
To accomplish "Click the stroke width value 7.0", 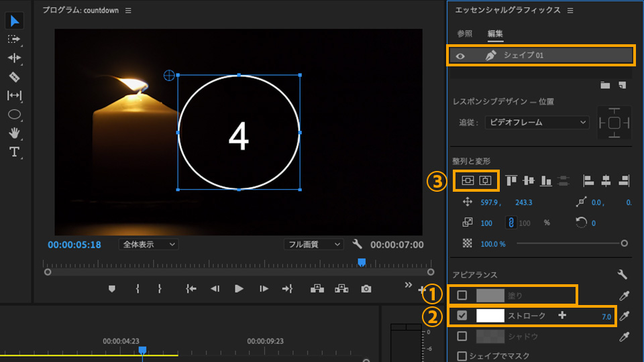I will 606,316.
